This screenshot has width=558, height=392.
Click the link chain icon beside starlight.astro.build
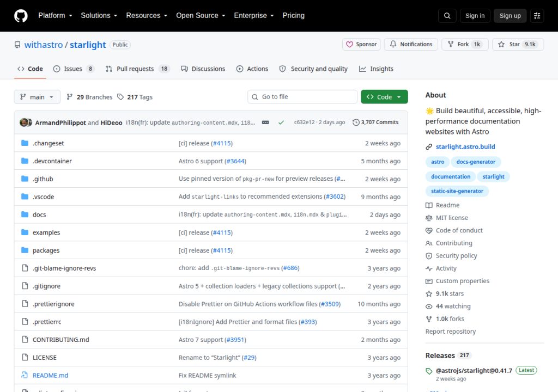tap(429, 146)
